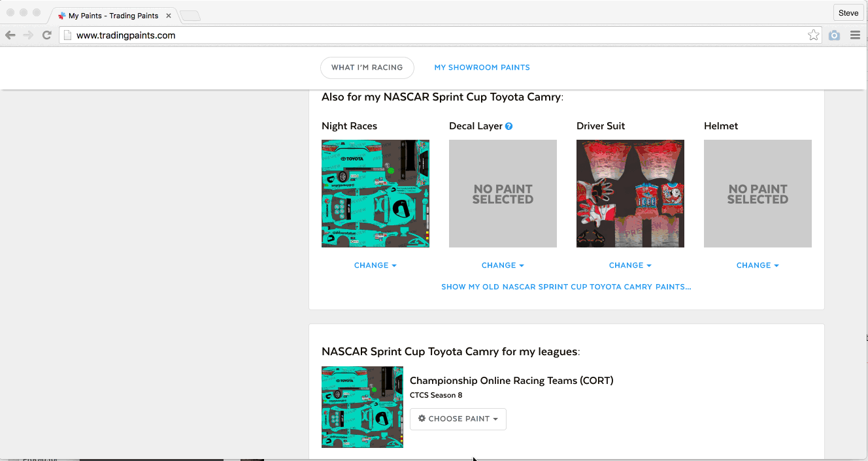
Task: Show my old Toyota Camry paints
Action: [566, 287]
